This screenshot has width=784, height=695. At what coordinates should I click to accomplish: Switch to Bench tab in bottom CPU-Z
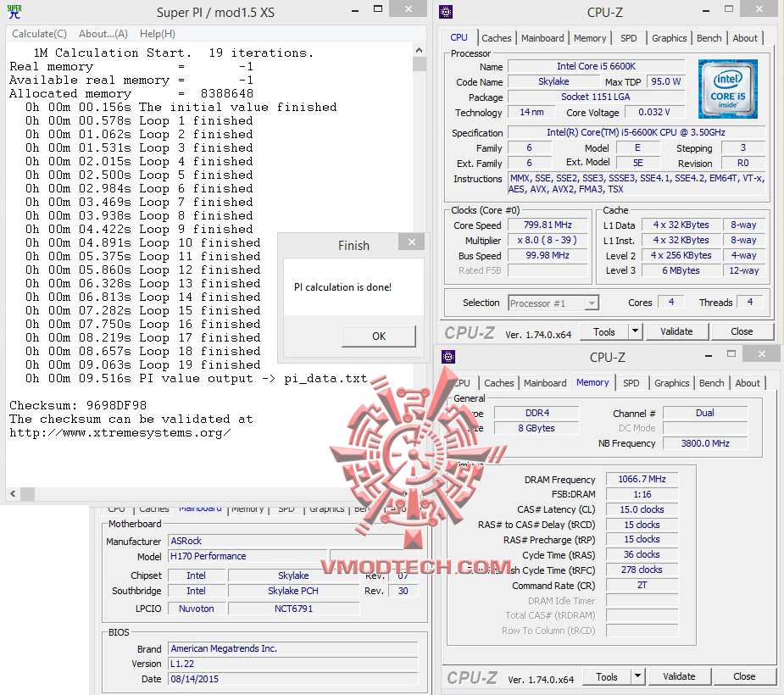pyautogui.click(x=711, y=383)
